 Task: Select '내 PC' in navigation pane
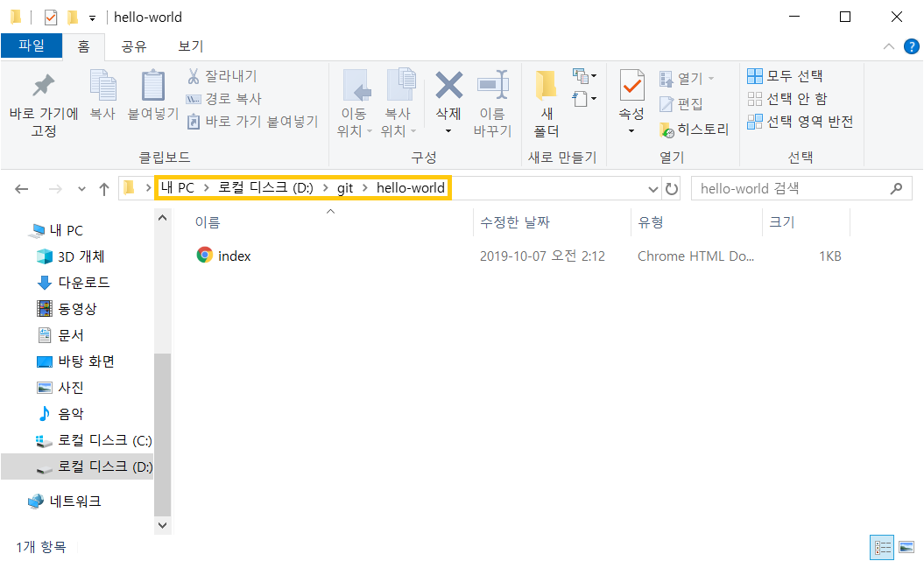[x=57, y=230]
